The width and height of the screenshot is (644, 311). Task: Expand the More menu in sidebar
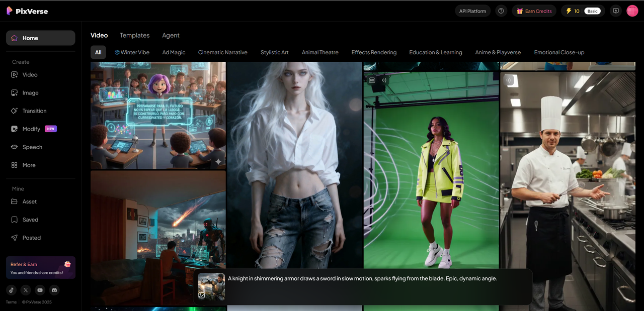point(29,165)
